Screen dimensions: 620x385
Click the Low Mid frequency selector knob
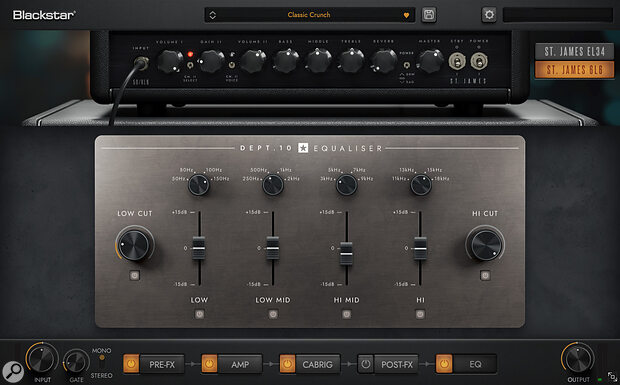coord(273,185)
